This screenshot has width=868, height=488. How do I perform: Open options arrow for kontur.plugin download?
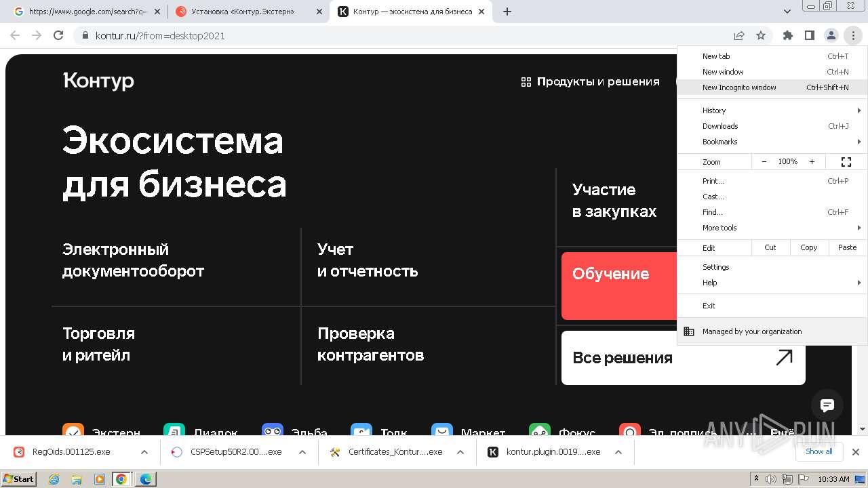click(x=618, y=452)
